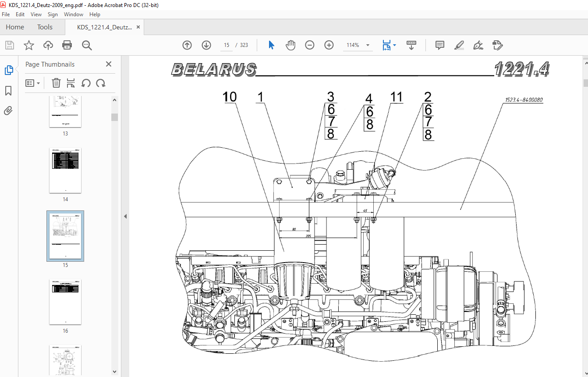This screenshot has width=588, height=377.
Task: Click the bookmark star icon
Action: 29,45
